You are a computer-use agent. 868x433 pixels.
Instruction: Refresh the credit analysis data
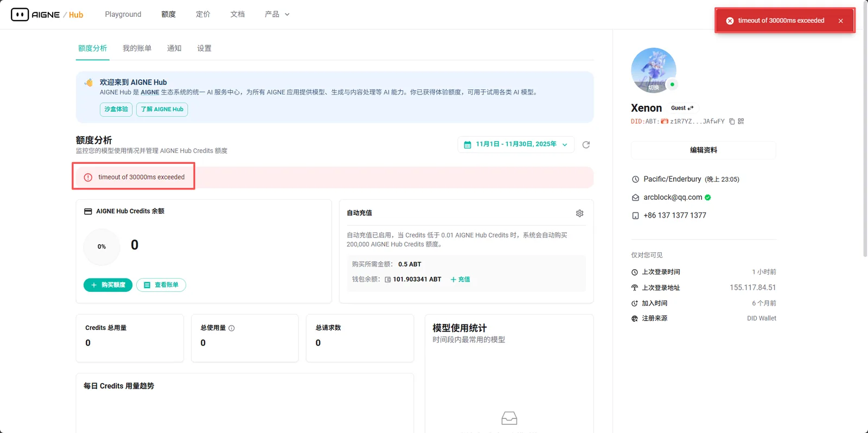[x=586, y=145]
